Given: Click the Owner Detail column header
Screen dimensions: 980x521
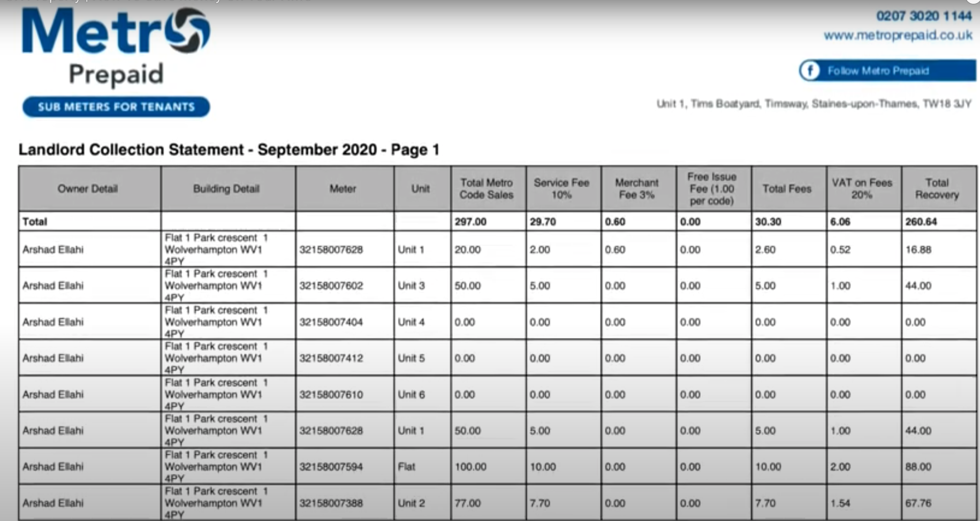Looking at the screenshot, I should coord(89,189).
